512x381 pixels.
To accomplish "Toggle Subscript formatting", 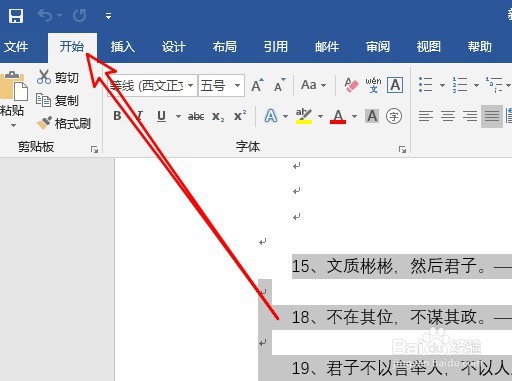I will point(218,116).
